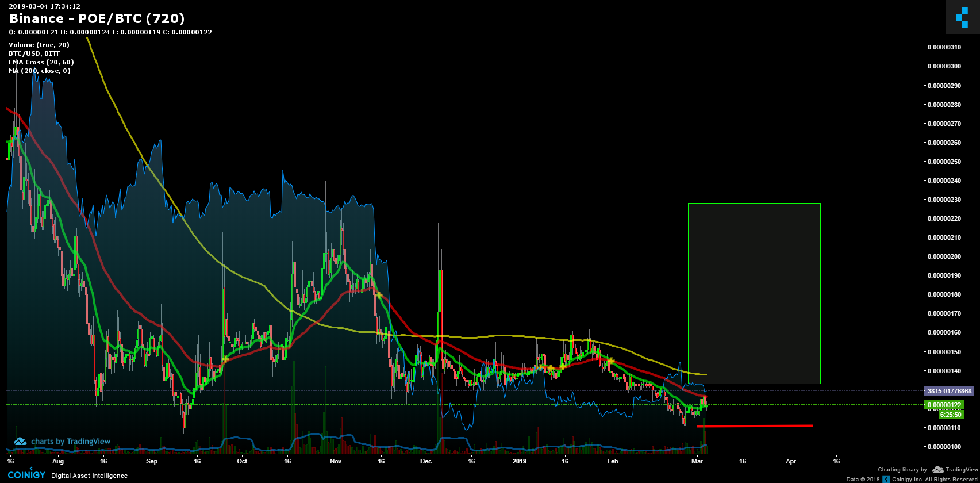Click the 'Binance - POE/BTC (720)' chart title

[97, 19]
